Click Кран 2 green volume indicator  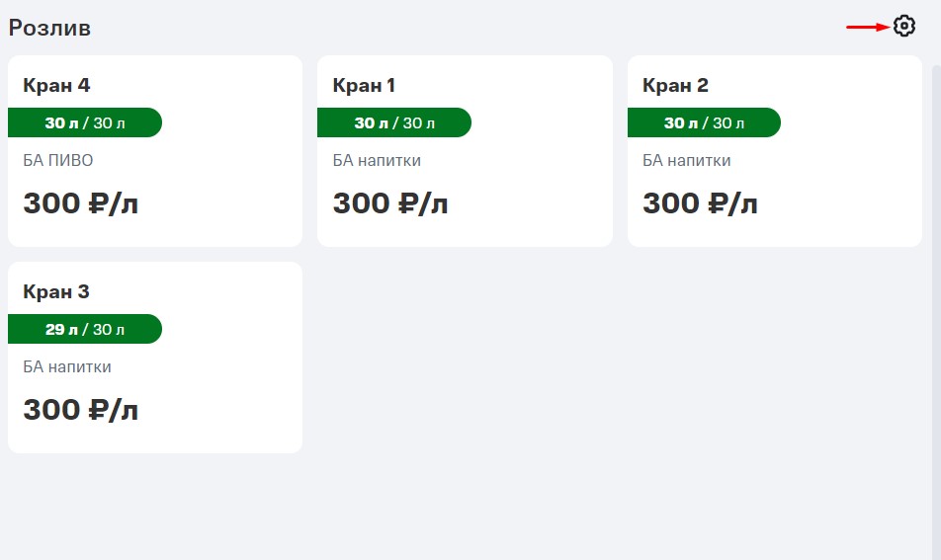click(x=704, y=122)
